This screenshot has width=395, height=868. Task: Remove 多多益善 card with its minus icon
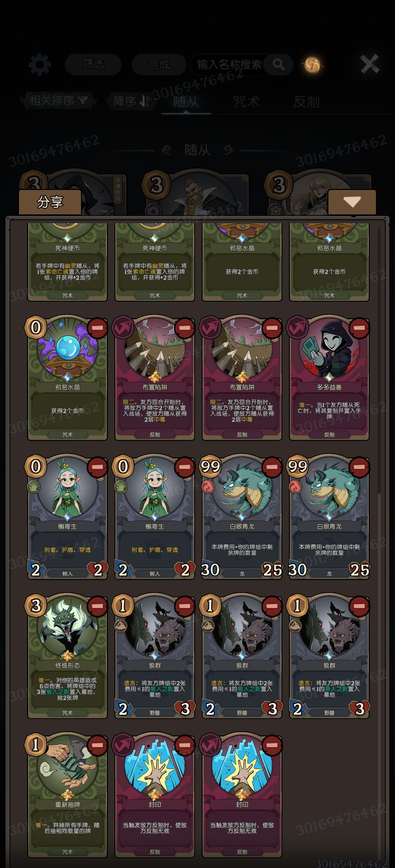pos(359,328)
